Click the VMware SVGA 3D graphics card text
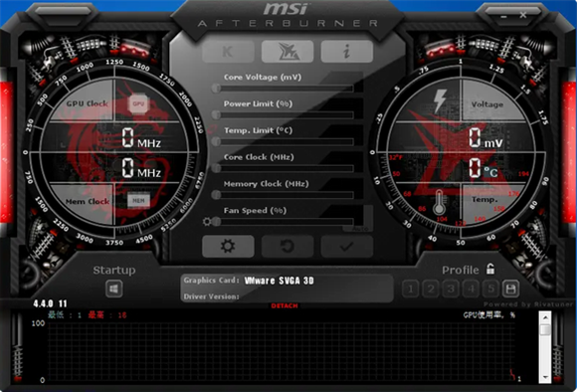 click(x=280, y=281)
